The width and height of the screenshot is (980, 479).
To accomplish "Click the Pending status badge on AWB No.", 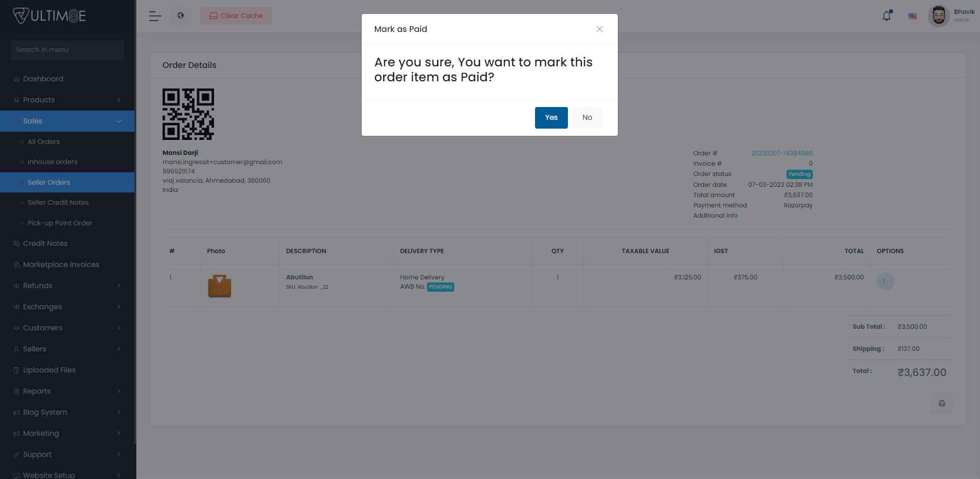I will tap(440, 287).
